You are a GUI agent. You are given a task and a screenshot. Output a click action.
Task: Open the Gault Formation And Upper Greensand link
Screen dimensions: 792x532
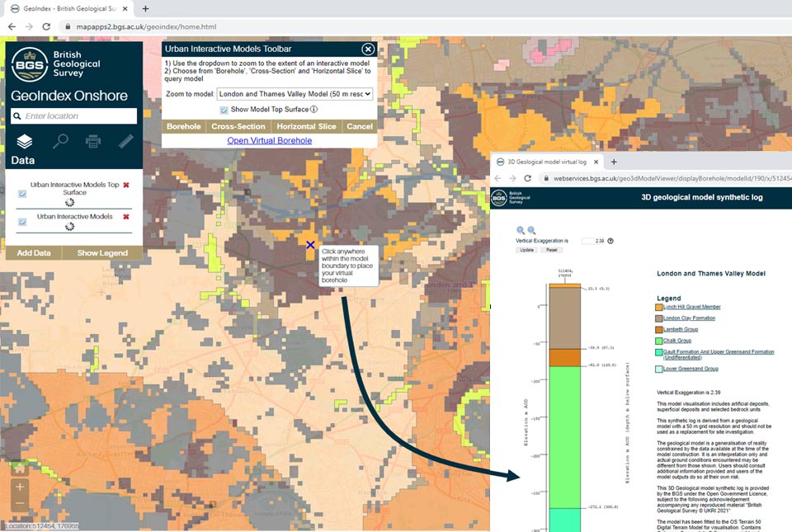[719, 355]
